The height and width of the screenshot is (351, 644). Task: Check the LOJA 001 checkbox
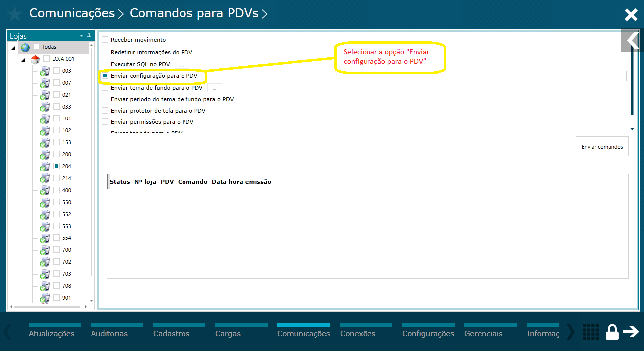pyautogui.click(x=47, y=59)
